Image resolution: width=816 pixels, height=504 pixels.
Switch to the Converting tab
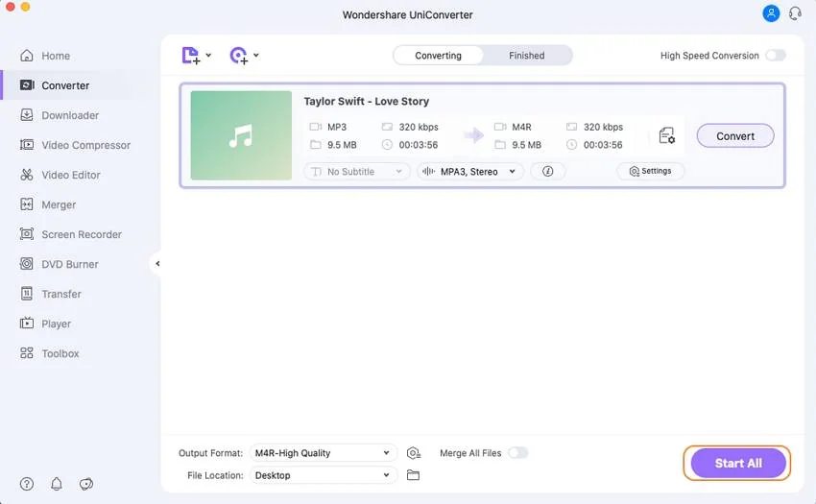pyautogui.click(x=438, y=55)
